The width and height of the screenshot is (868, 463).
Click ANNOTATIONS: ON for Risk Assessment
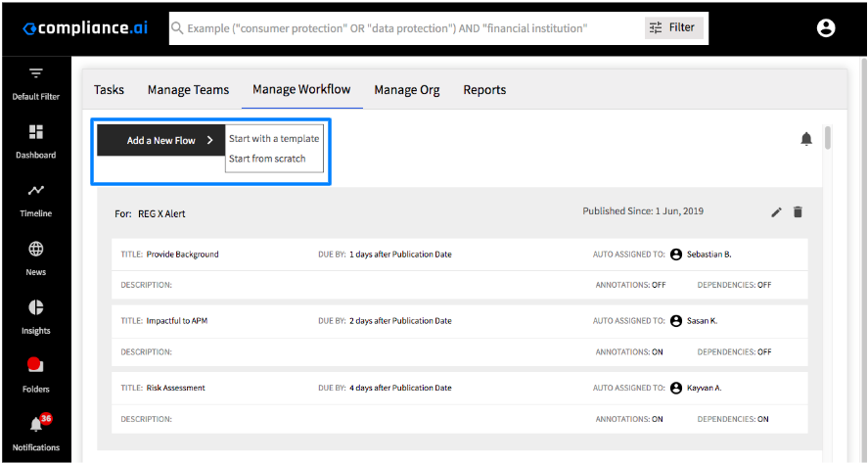point(629,419)
